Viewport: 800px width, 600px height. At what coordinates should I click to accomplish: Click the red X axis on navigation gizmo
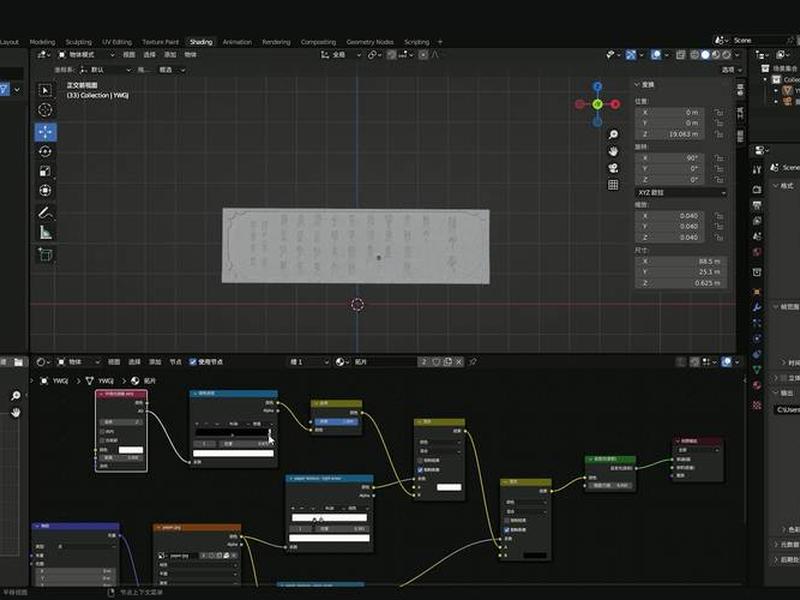pos(615,104)
